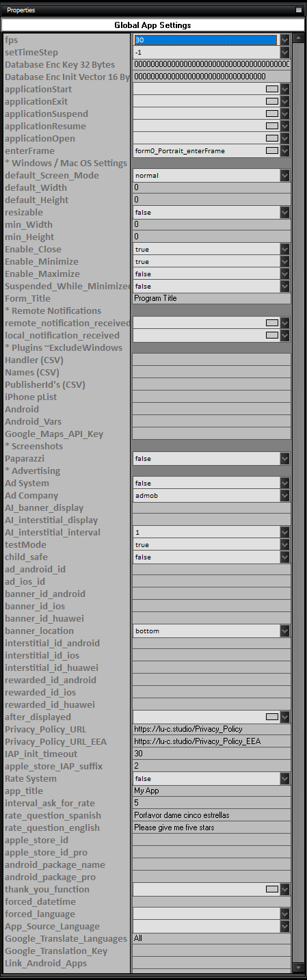The image size is (307, 980).
Task: Click the small button in enterFrame row
Action: click(272, 151)
